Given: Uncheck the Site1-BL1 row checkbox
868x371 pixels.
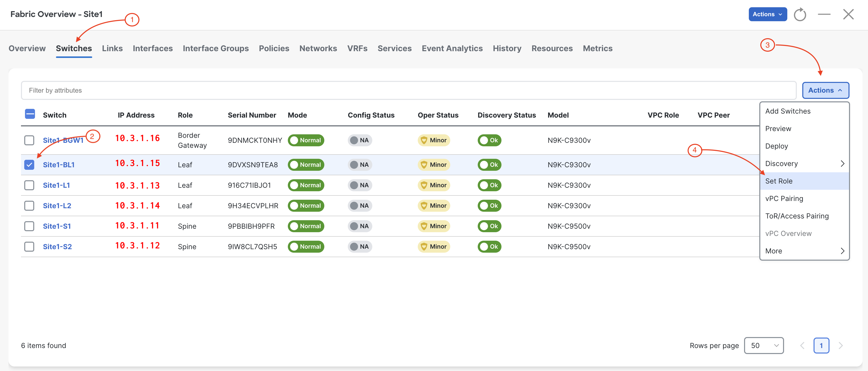Looking at the screenshot, I should click(29, 165).
